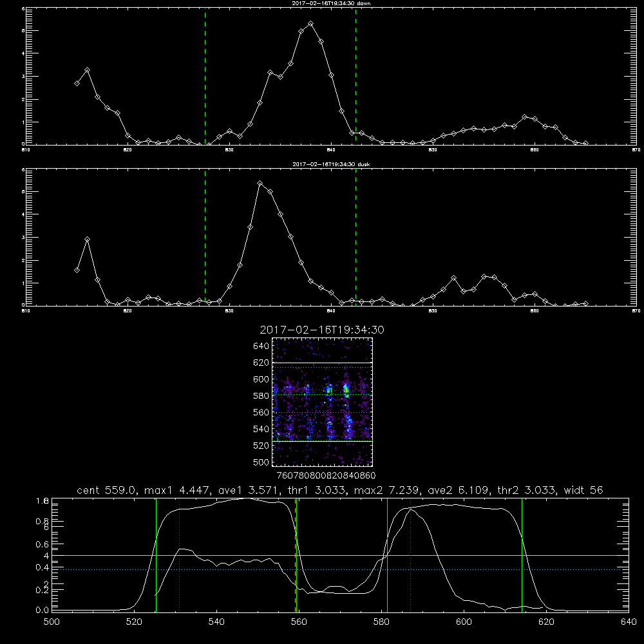The image size is (644, 644).
Task: Select the leftmost diamond marker in dawn plot
Action: pyautogui.click(x=77, y=83)
